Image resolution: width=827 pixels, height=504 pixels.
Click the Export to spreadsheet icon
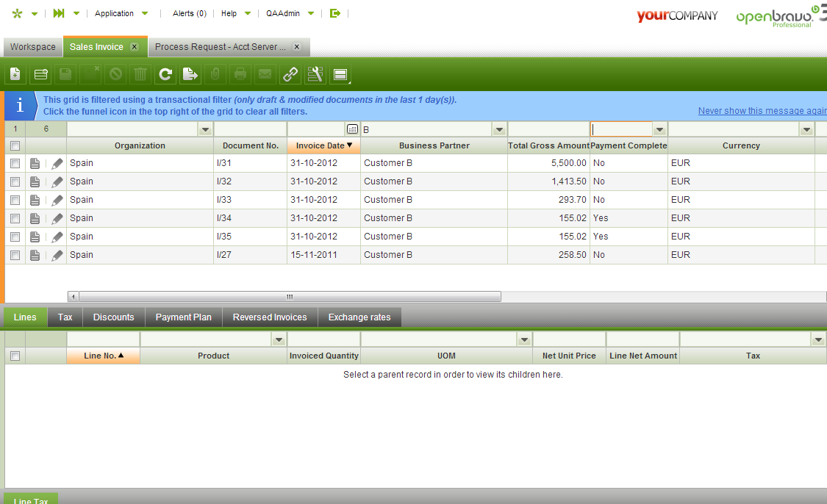tap(190, 74)
